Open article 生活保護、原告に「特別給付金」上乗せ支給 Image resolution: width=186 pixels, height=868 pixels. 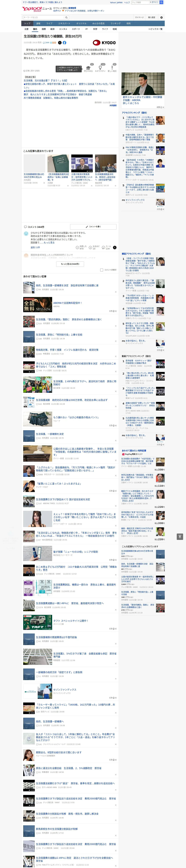tap(59, 335)
